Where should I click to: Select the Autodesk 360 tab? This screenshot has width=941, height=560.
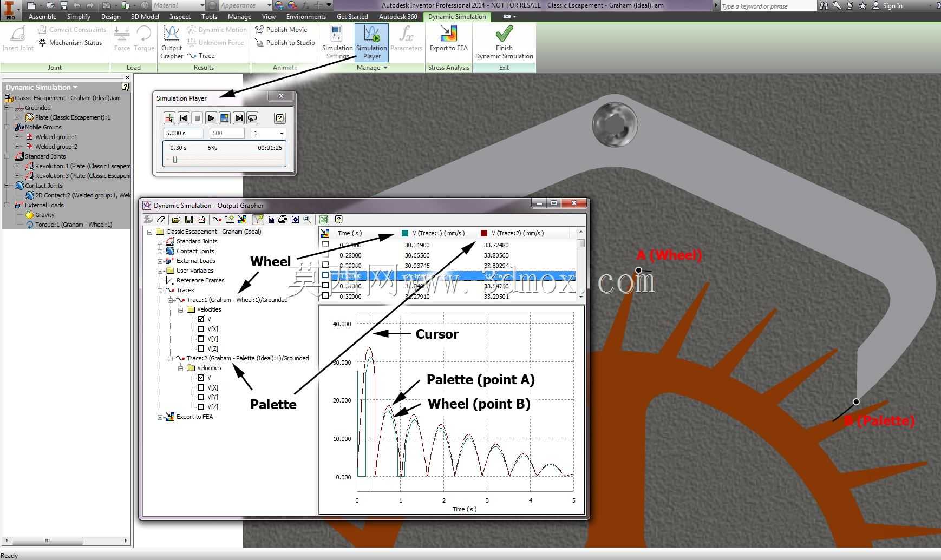pyautogui.click(x=398, y=17)
